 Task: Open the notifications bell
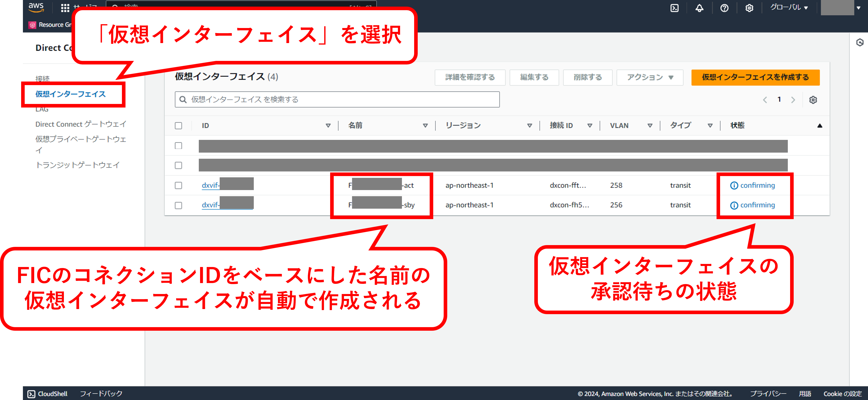coord(699,8)
